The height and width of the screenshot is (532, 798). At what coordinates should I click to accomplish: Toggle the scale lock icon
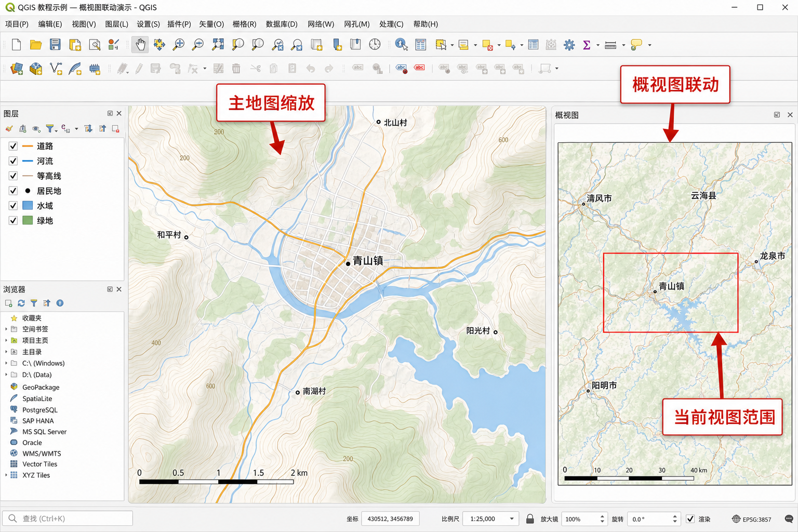tap(530, 518)
